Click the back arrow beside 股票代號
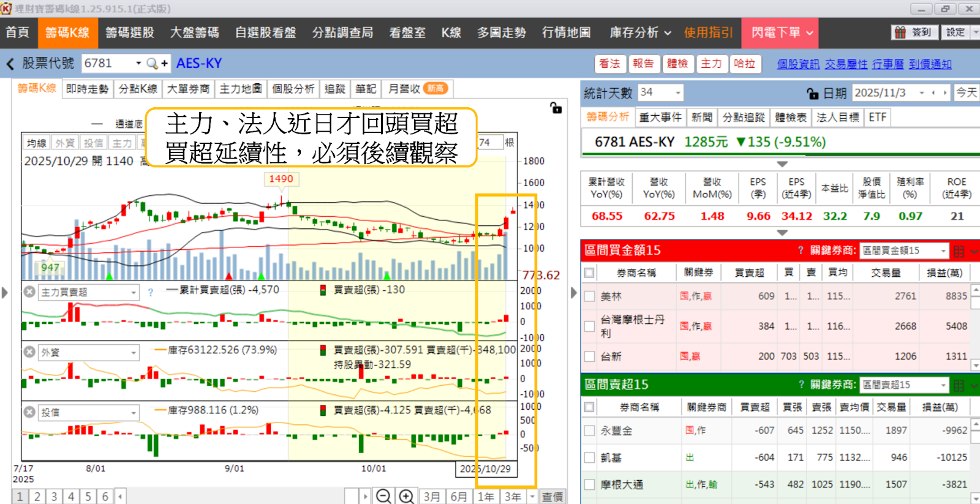 [x=10, y=64]
